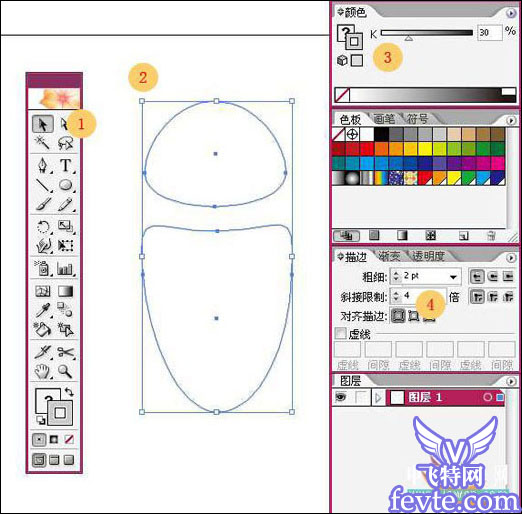
Task: Switch to the 色板 tab
Action: [x=350, y=119]
